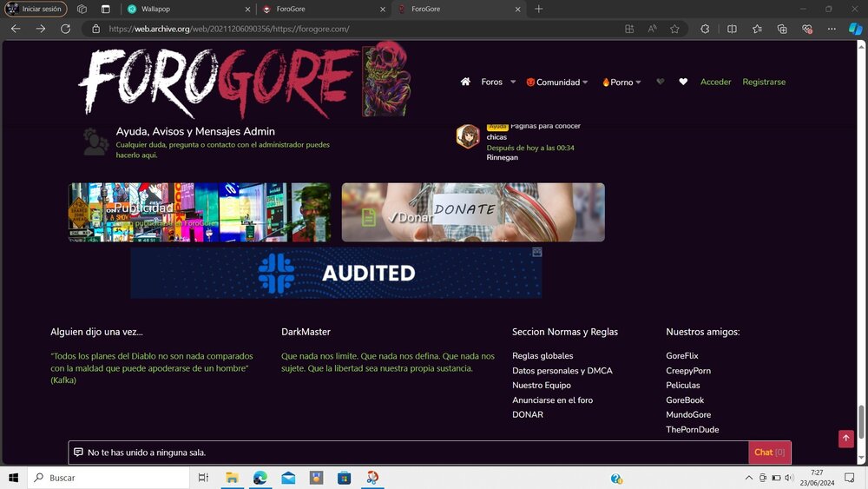Toggle the dark heart theme icon
Screen dimensions: 868x489
click(x=660, y=82)
